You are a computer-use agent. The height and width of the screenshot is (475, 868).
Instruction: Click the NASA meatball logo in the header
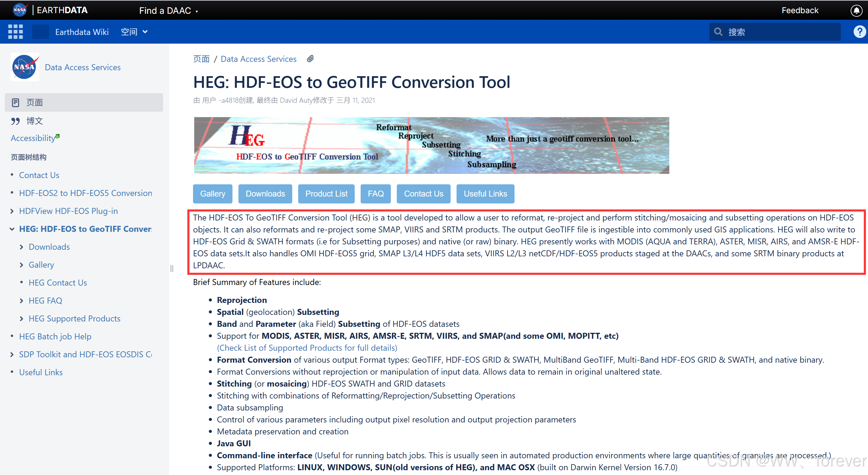[x=19, y=10]
